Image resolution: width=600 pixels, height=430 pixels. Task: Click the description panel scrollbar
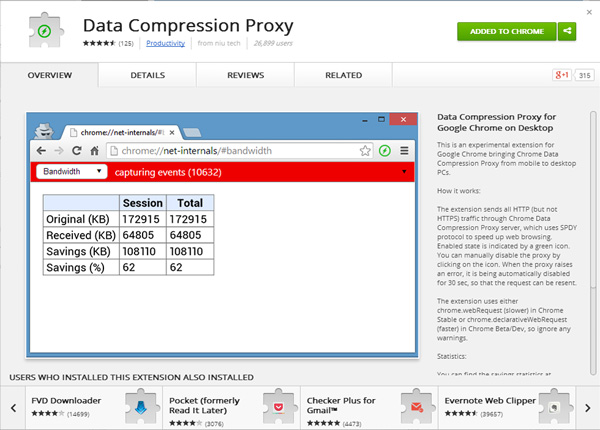[x=593, y=199]
